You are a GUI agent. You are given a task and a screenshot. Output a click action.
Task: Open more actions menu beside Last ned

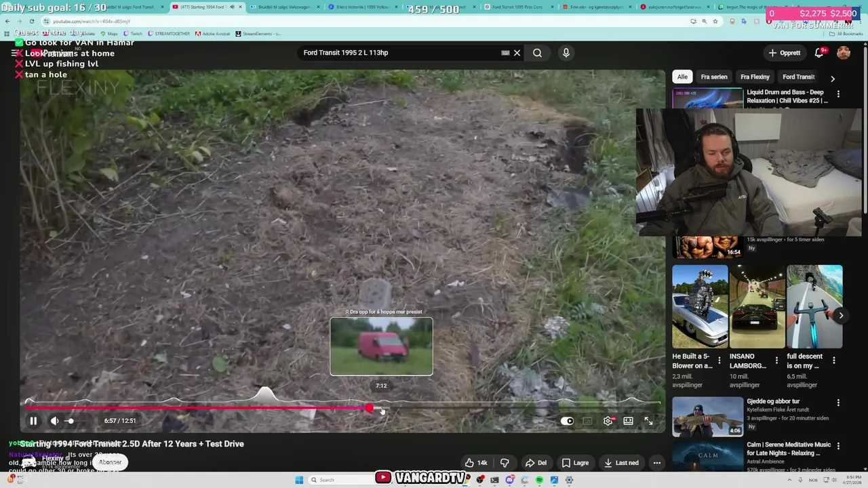[656, 463]
